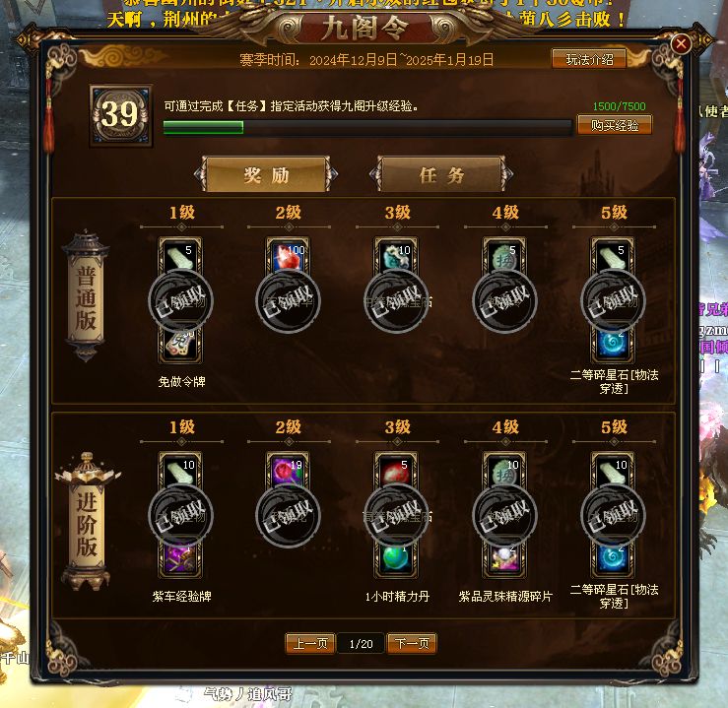This screenshot has width=728, height=708.
Task: Switch to the 任务 tab
Action: click(x=441, y=174)
